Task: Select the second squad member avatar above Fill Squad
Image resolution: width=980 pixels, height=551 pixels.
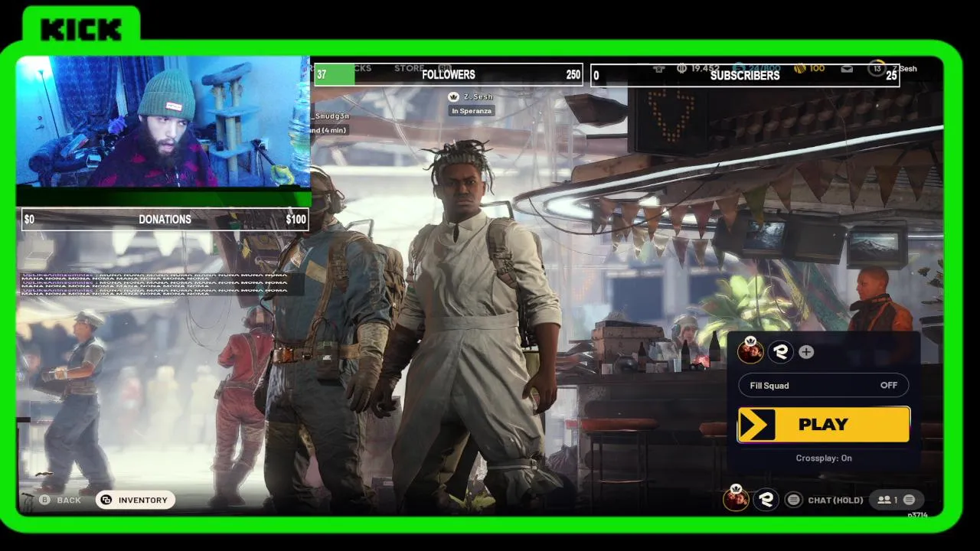Action: point(781,351)
